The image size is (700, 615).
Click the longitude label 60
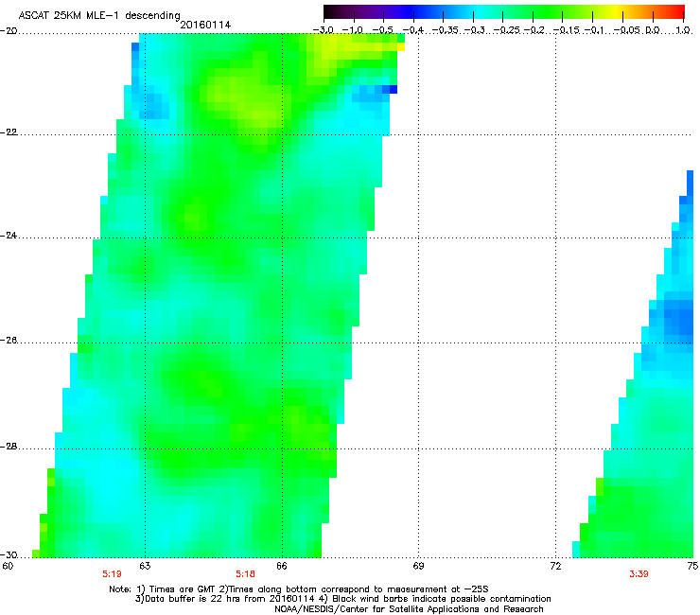click(8, 567)
